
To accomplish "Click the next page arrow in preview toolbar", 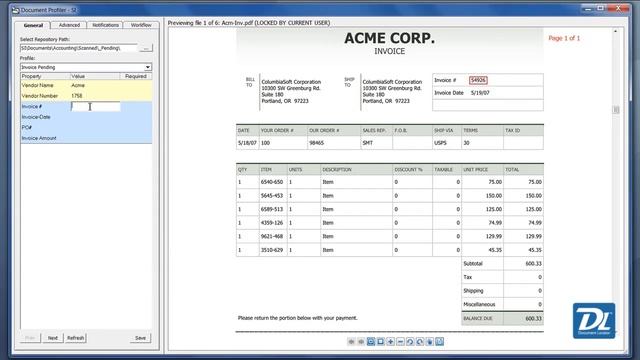I will (x=361, y=342).
